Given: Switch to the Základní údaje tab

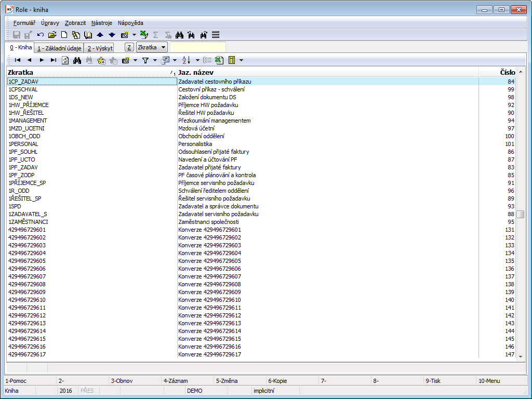Looking at the screenshot, I should pyautogui.click(x=59, y=48).
